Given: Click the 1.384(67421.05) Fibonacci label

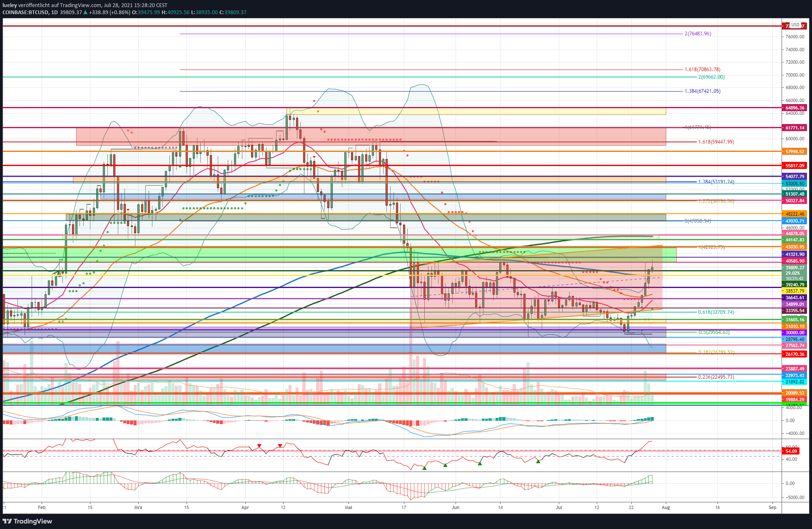Looking at the screenshot, I should click(x=702, y=91).
